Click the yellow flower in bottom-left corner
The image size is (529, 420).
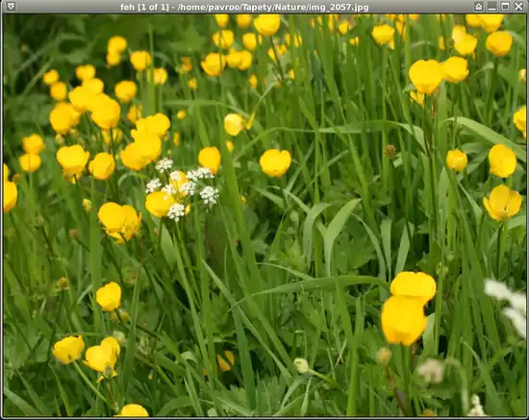pyautogui.click(x=68, y=350)
